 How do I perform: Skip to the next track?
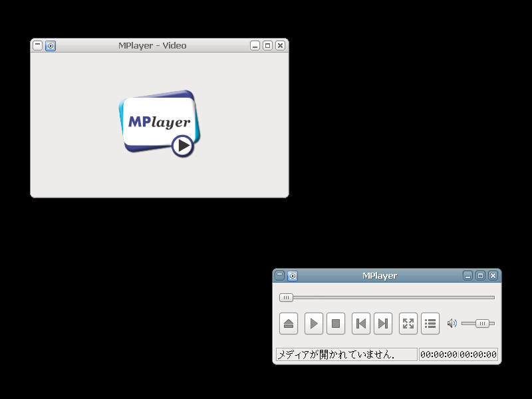[383, 324]
